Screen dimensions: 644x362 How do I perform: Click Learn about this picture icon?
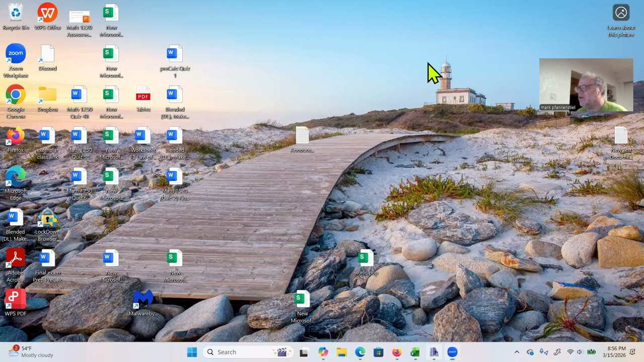pos(621,21)
